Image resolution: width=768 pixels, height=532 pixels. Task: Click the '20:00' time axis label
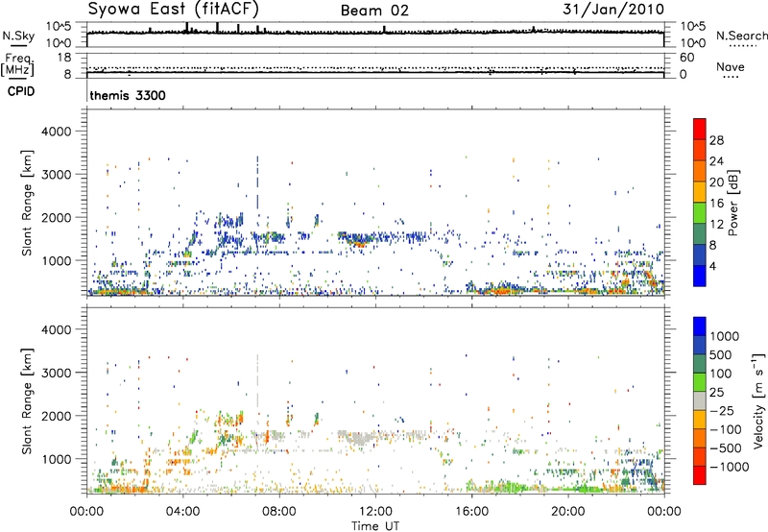pyautogui.click(x=567, y=512)
